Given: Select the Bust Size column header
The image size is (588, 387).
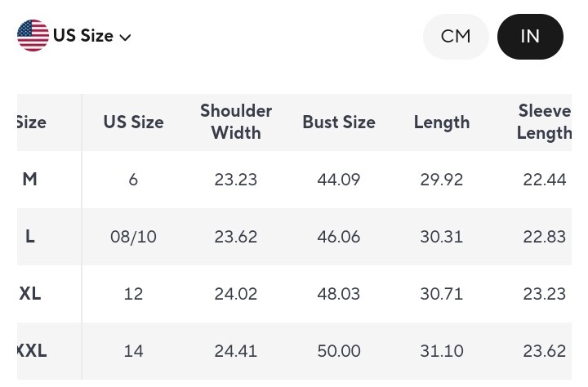Looking at the screenshot, I should point(339,122).
